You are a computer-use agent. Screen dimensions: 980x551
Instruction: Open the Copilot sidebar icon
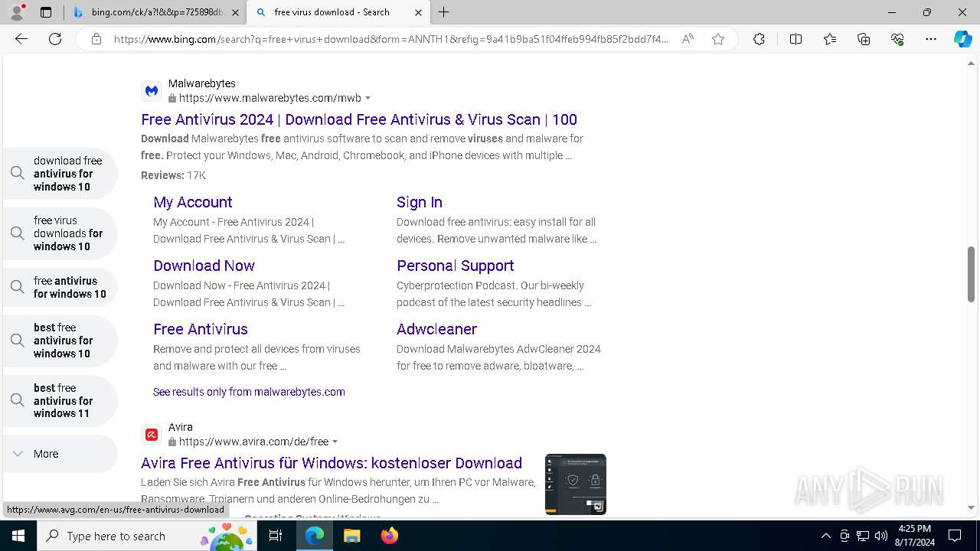click(962, 39)
